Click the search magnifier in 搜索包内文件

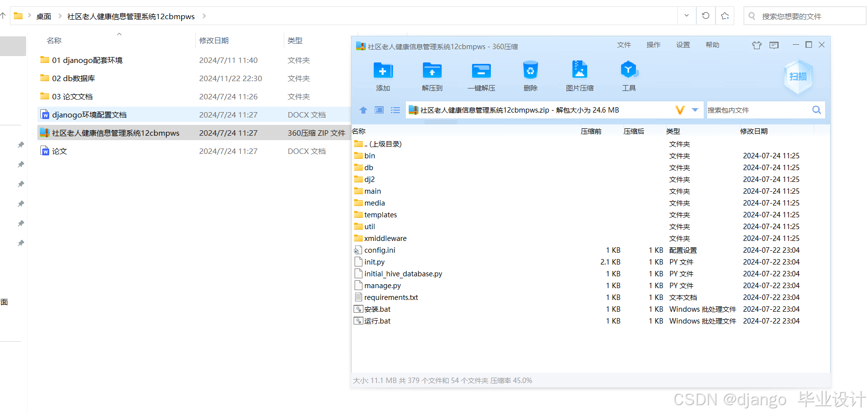click(x=816, y=110)
